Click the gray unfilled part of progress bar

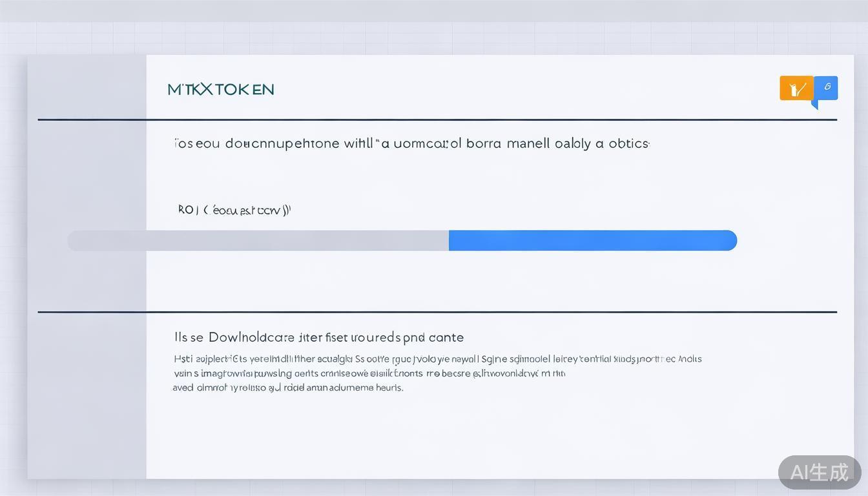(258, 240)
